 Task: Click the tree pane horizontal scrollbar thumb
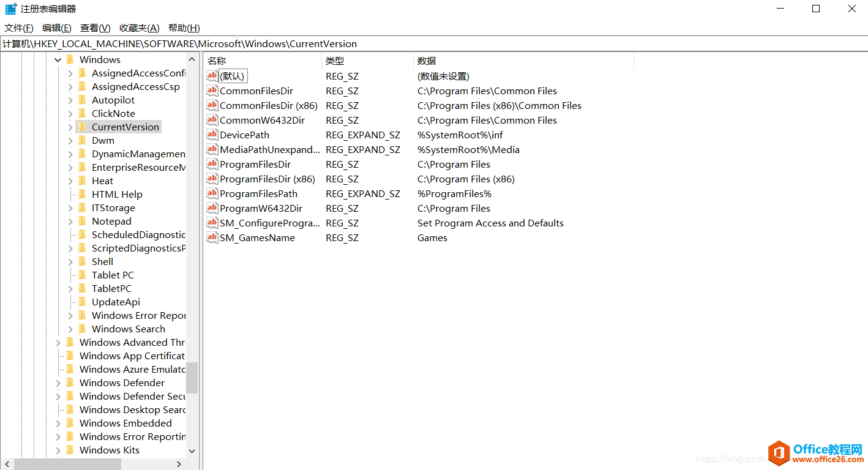click(67, 464)
